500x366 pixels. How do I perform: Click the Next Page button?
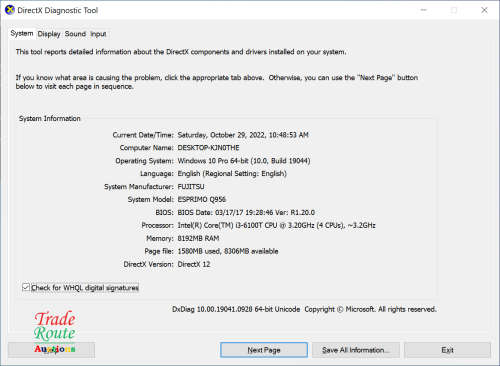tap(264, 350)
